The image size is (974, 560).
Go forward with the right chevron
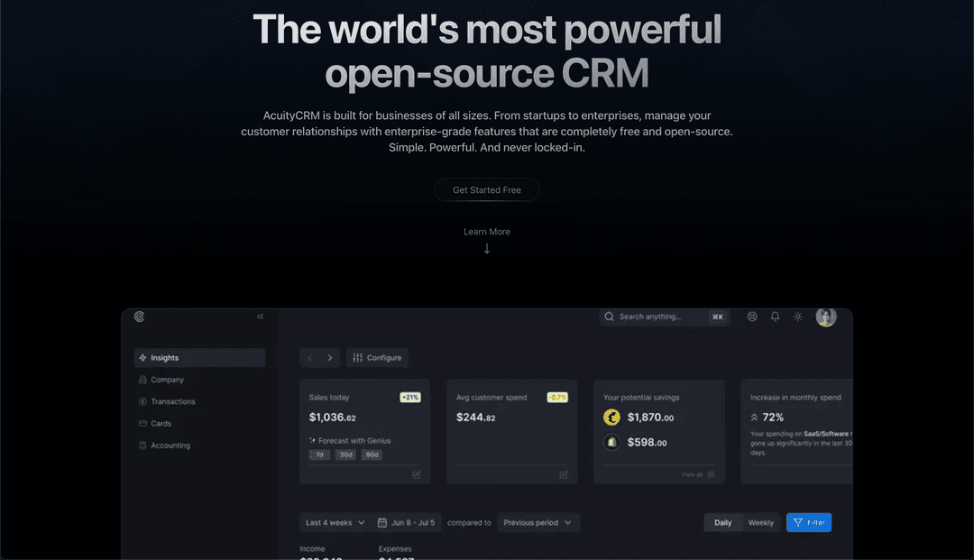click(330, 358)
